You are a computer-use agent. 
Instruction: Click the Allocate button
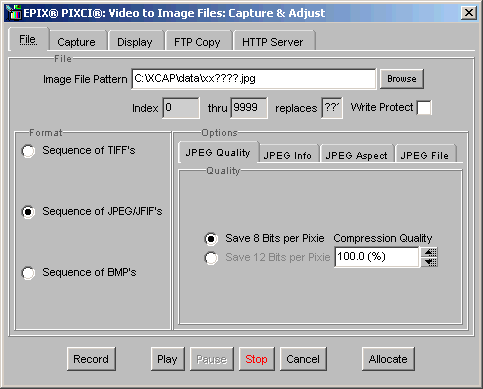[x=388, y=359]
